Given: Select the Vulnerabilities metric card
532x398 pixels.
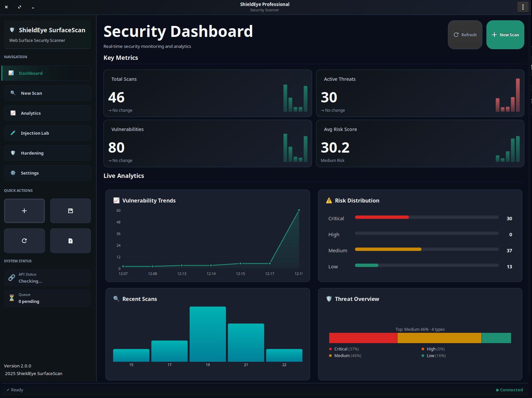Looking at the screenshot, I should tap(208, 143).
